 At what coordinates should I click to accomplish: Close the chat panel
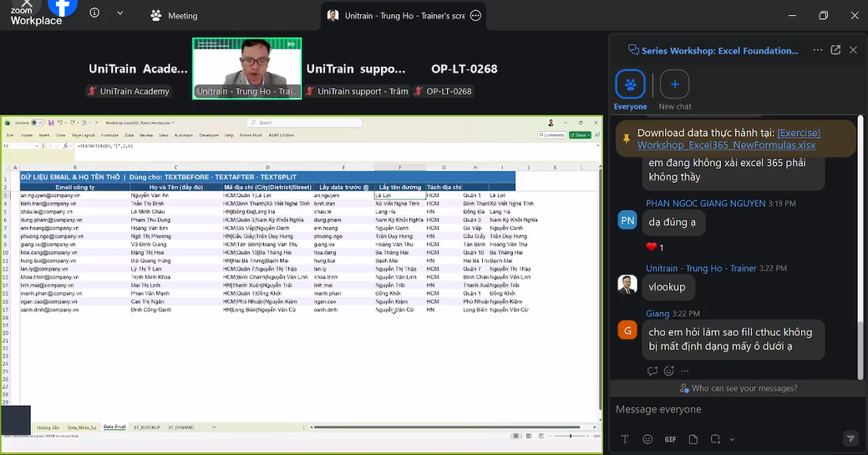pyautogui.click(x=853, y=50)
